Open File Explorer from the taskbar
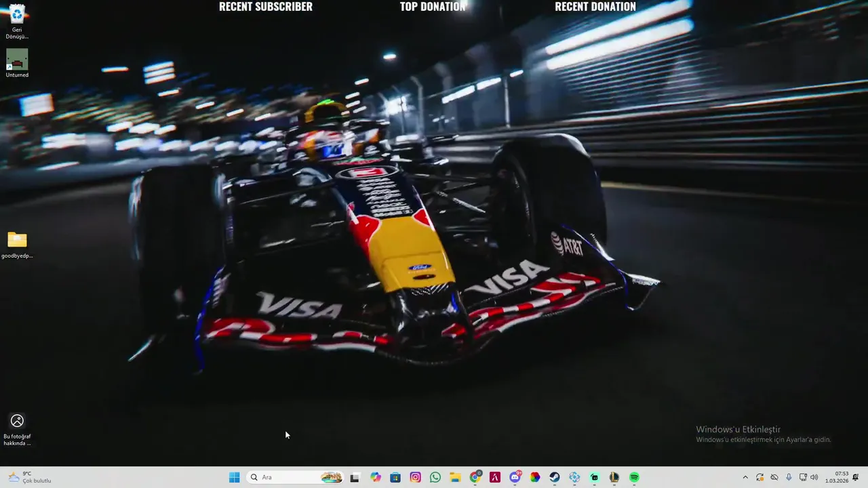868x488 pixels. click(455, 477)
